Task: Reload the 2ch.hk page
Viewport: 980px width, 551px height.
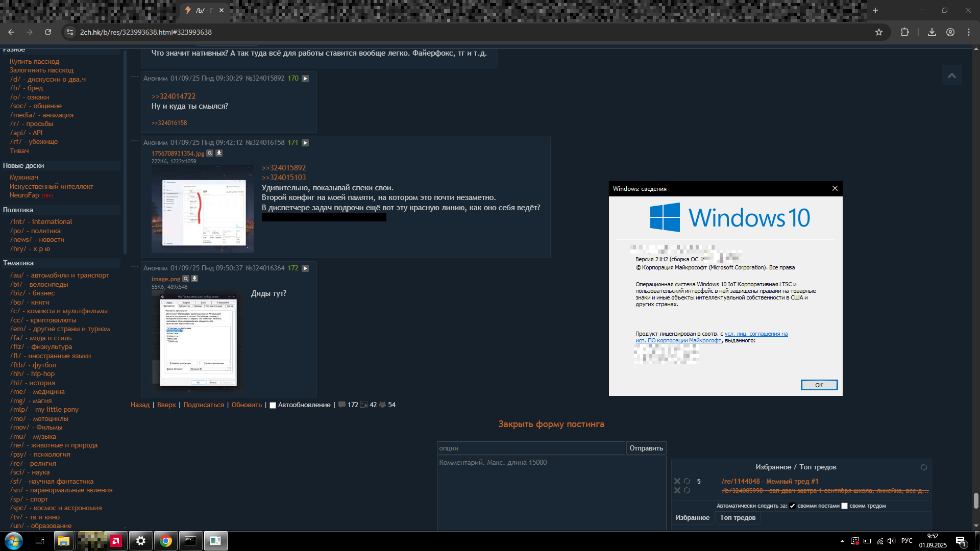Action: click(x=48, y=32)
